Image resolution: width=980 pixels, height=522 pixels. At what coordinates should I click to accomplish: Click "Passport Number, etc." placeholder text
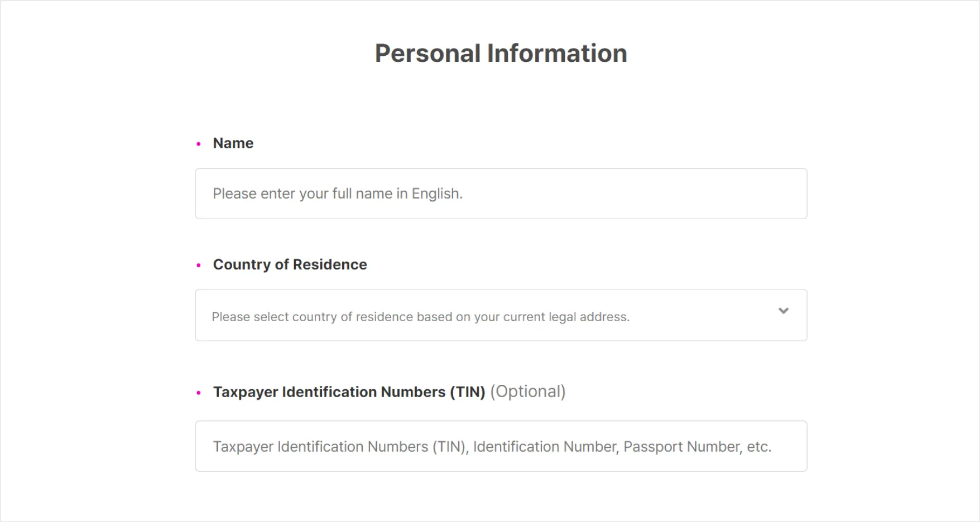pos(698,447)
